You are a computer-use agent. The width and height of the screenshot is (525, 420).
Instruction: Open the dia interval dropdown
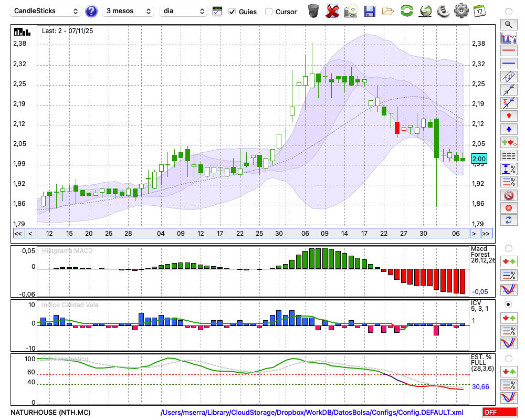click(x=183, y=11)
